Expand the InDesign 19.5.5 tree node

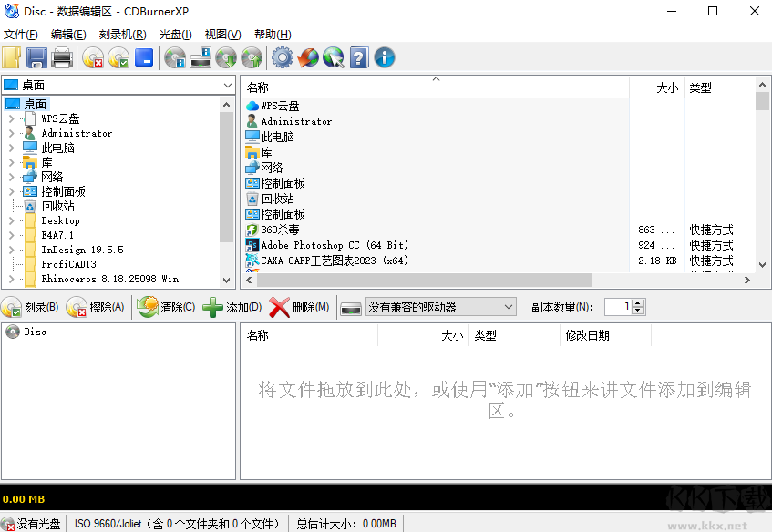pyautogui.click(x=11, y=250)
